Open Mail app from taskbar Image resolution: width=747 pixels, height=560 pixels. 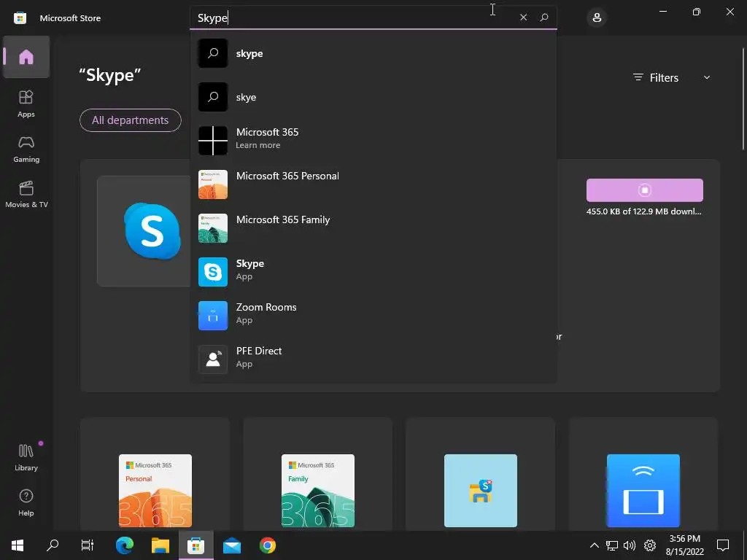coord(232,545)
